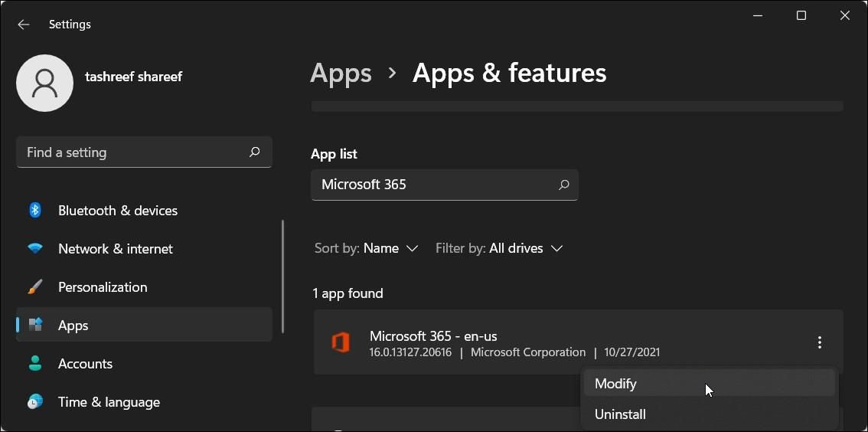Open the user profile avatar picture

click(x=45, y=83)
